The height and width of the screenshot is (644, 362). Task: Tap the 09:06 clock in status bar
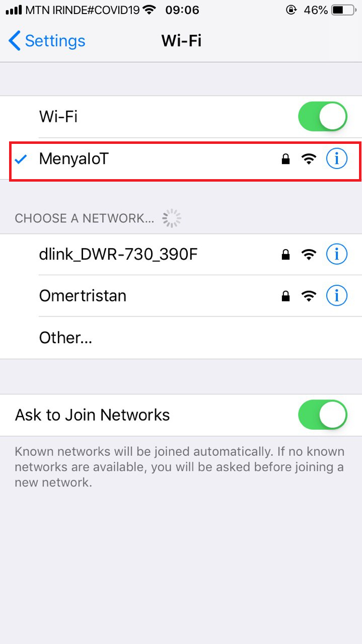[182, 10]
